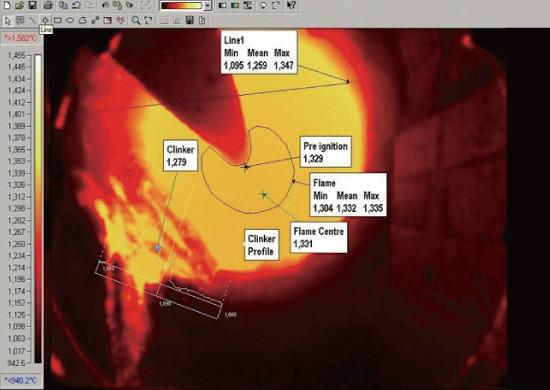
Task: Click the 1,098 scale value
Action: (16, 326)
